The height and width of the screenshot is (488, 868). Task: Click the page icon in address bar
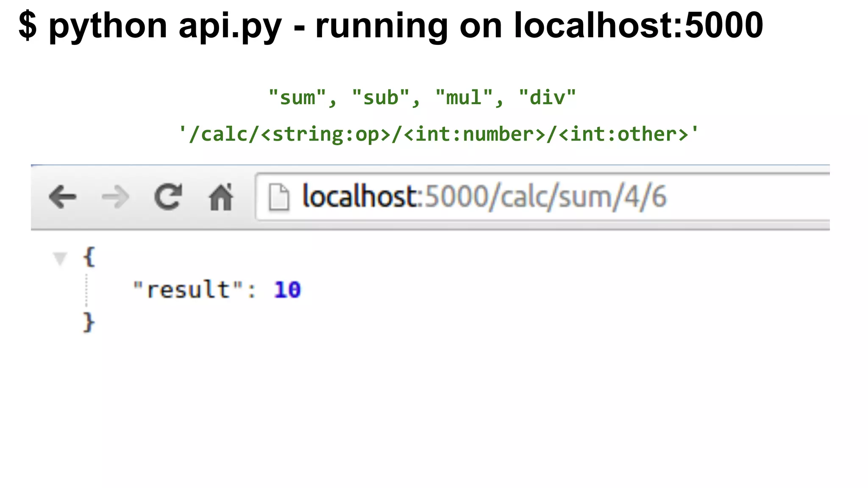[279, 197]
